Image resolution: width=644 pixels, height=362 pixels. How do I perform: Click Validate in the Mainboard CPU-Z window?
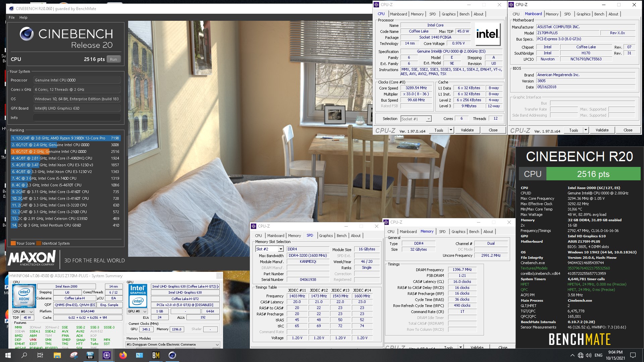click(602, 130)
